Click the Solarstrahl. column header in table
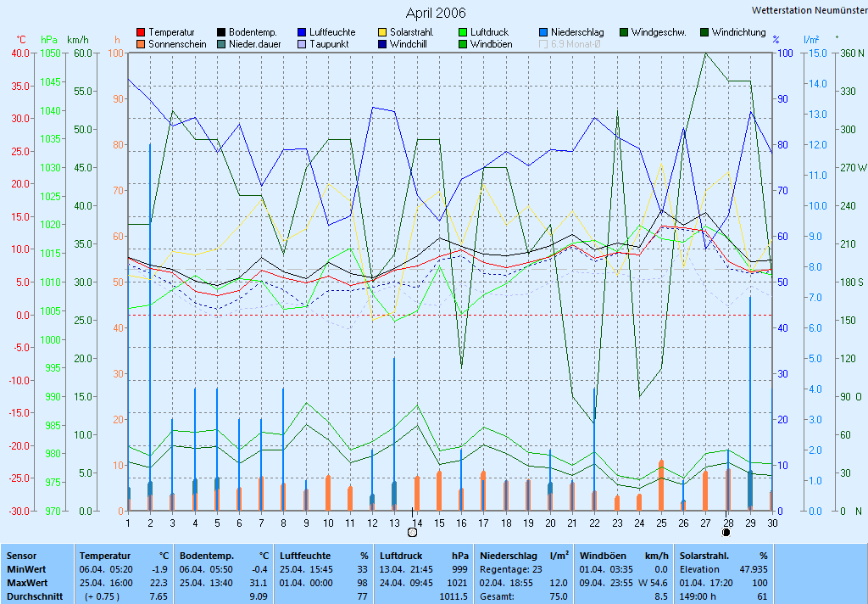This screenshot has width=868, height=604. pos(704,556)
